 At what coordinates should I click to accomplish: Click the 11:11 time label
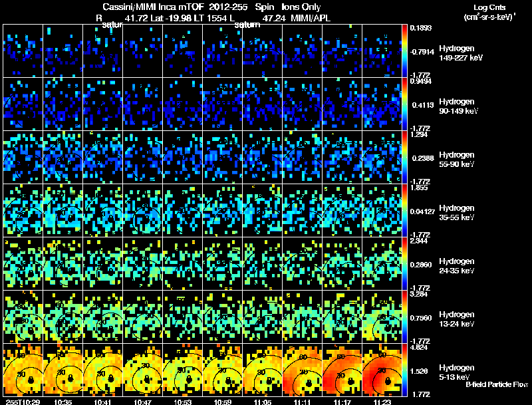[x=302, y=402]
